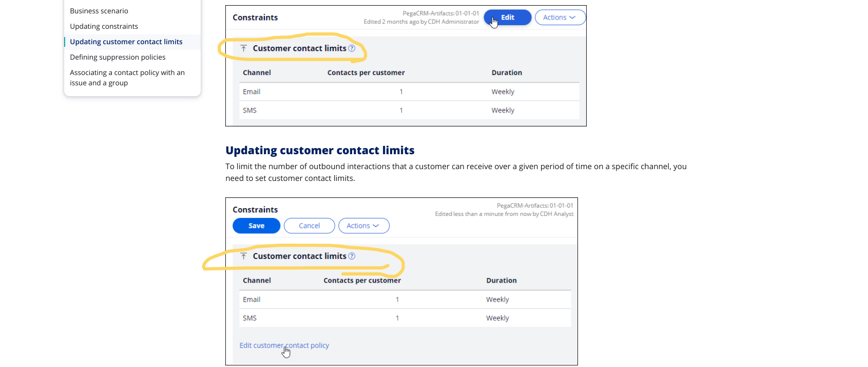Click the Email contacts value link in the top table

click(401, 91)
